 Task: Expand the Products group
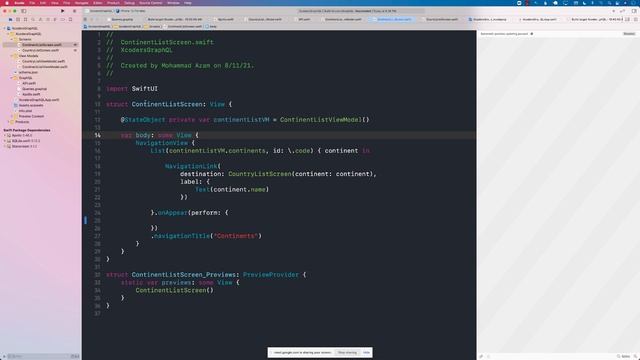pyautogui.click(x=9, y=122)
